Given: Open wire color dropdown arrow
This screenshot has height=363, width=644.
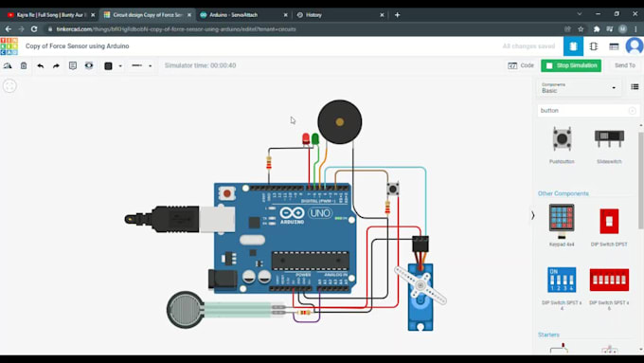Looking at the screenshot, I should coord(120,65).
